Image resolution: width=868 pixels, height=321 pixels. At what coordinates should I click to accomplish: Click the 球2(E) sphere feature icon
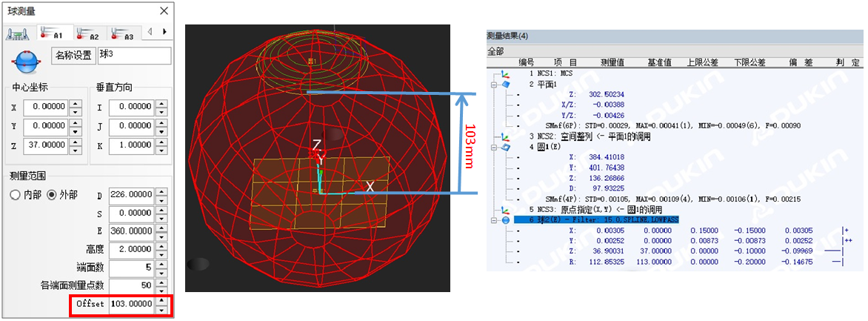pos(505,220)
